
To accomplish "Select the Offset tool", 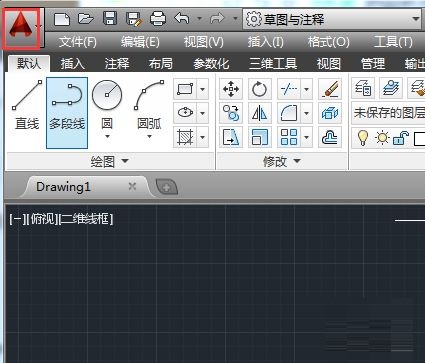I will (x=330, y=137).
